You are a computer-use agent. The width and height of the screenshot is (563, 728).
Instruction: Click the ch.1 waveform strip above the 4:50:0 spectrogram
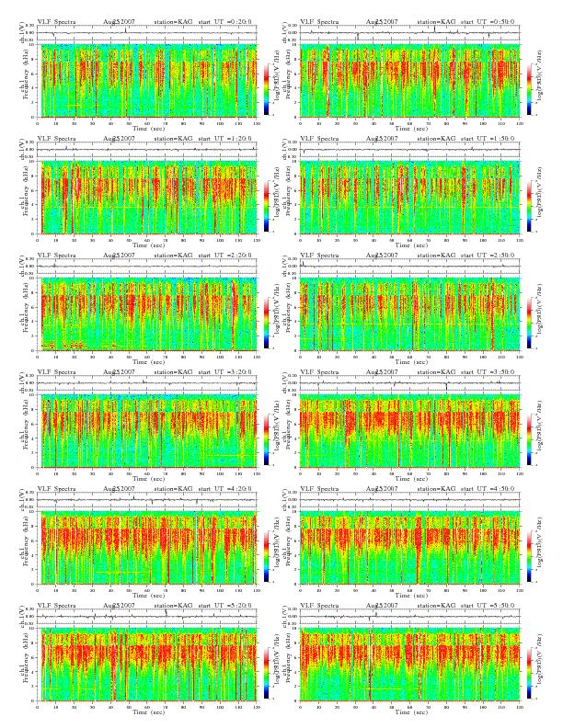pos(409,499)
